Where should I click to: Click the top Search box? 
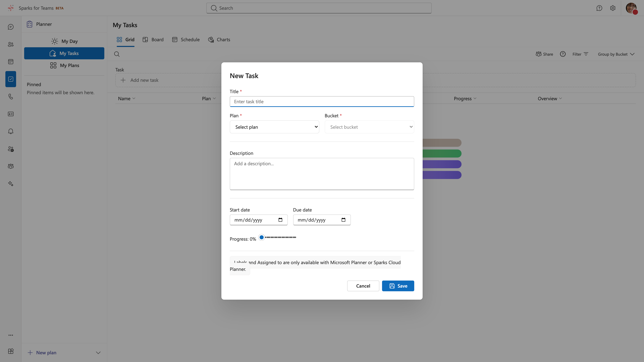[x=319, y=8]
